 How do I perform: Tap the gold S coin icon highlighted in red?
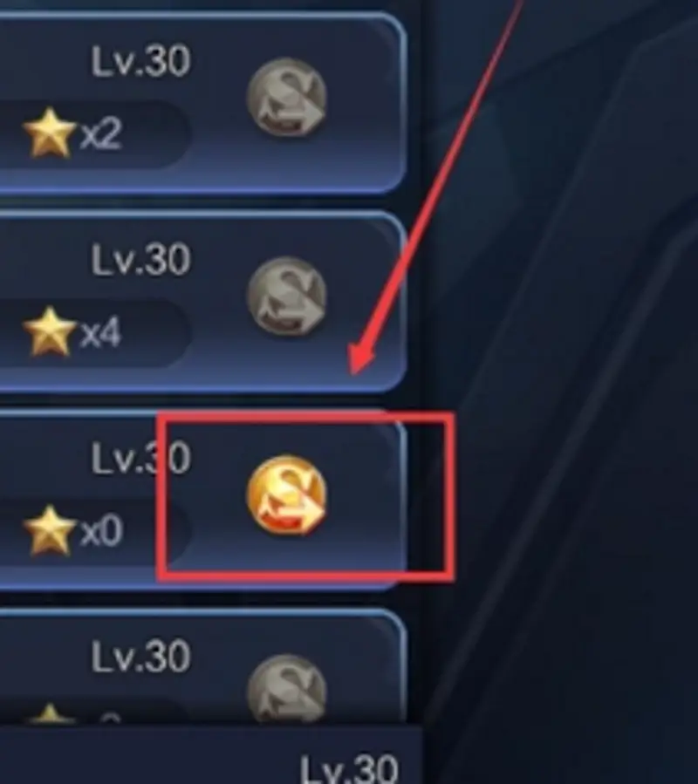pos(286,495)
